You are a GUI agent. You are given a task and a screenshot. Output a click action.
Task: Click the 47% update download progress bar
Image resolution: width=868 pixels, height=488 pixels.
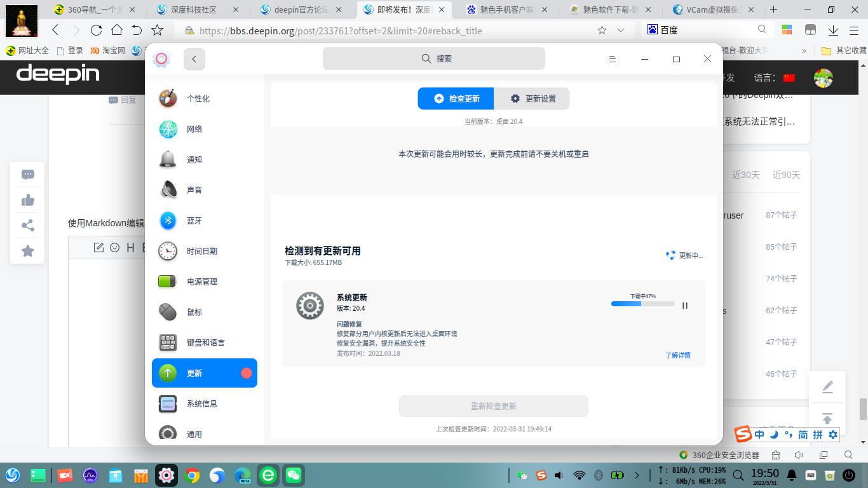click(x=642, y=304)
